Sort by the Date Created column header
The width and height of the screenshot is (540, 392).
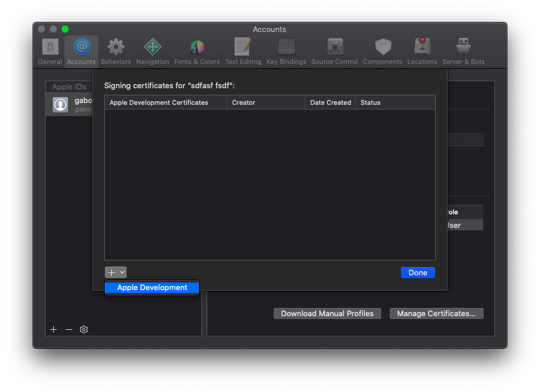point(330,102)
